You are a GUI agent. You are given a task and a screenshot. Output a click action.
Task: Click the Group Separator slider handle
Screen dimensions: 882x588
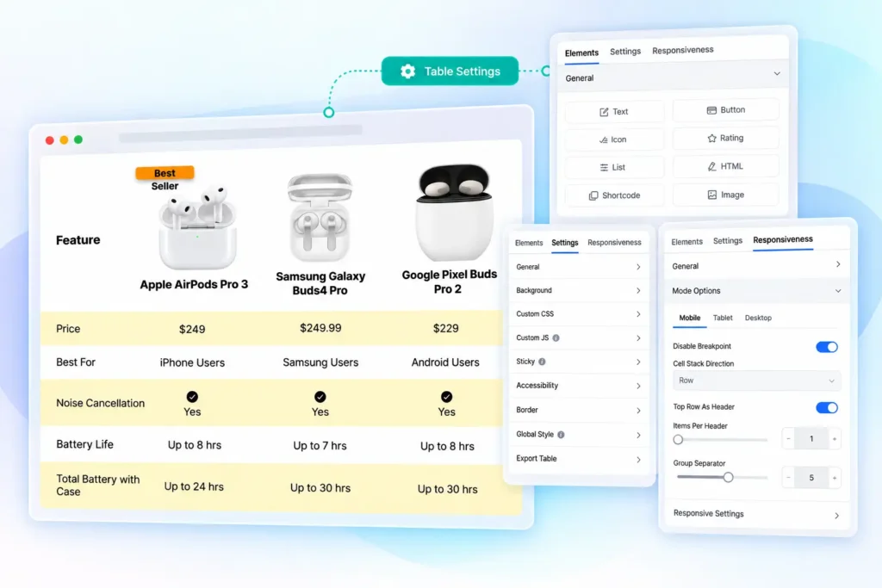point(729,477)
